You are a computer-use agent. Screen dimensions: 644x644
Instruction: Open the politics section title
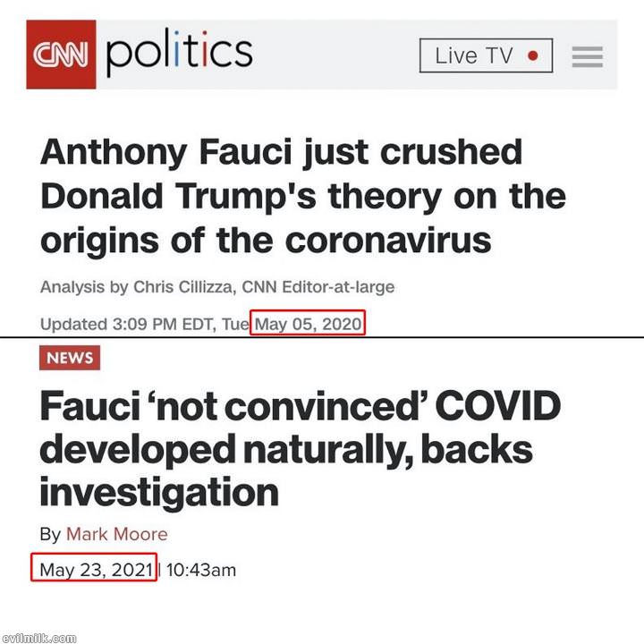coord(179,54)
